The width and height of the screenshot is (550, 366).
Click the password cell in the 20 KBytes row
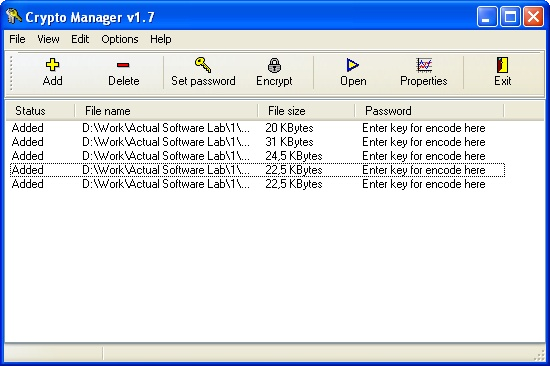(x=424, y=128)
